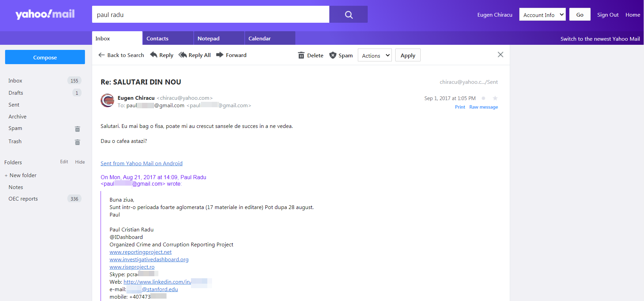Click the Compose button
This screenshot has width=644, height=301.
tap(45, 57)
